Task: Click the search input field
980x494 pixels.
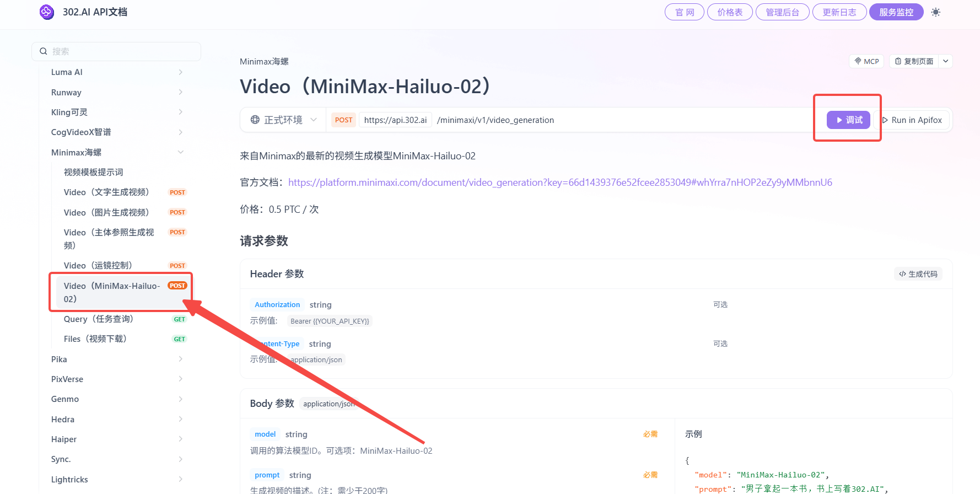Action: pos(116,51)
